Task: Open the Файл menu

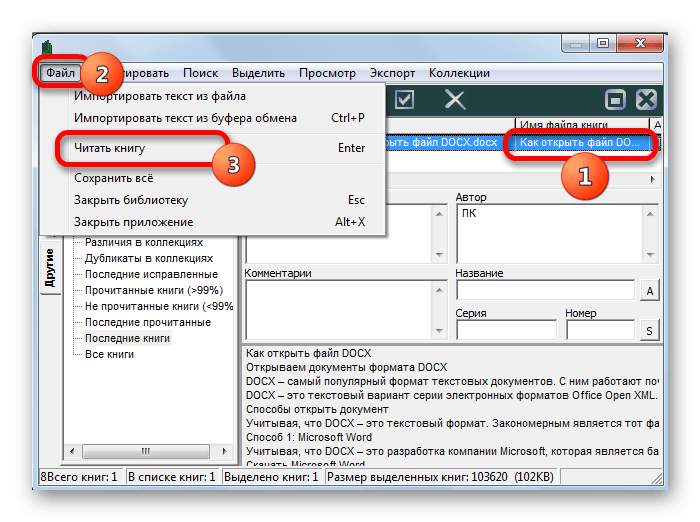Action: coord(60,72)
